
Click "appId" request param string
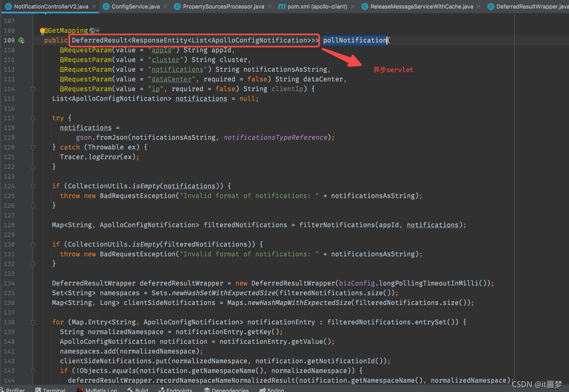pyautogui.click(x=162, y=50)
